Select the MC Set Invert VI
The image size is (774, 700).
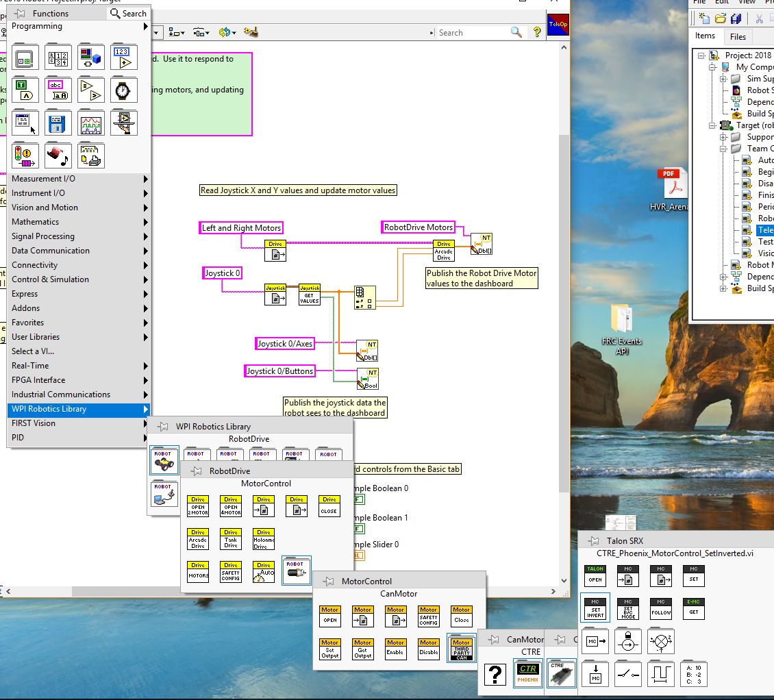click(595, 609)
